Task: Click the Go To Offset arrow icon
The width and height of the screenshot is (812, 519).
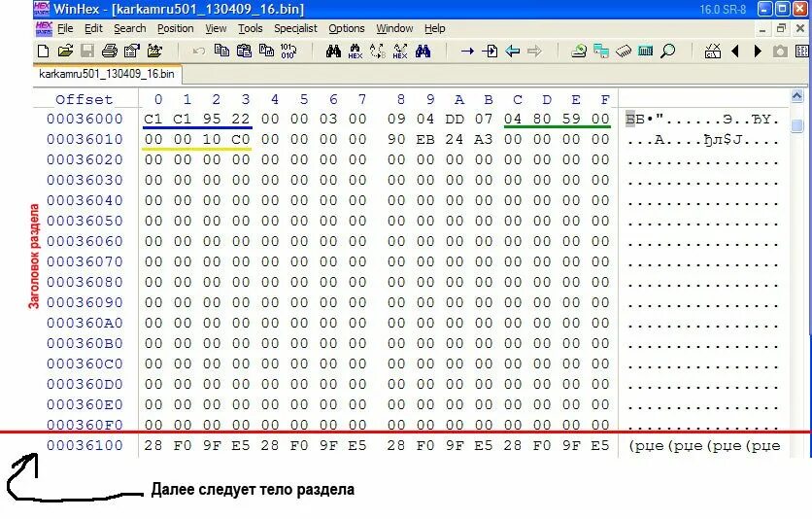Action: pos(467,51)
